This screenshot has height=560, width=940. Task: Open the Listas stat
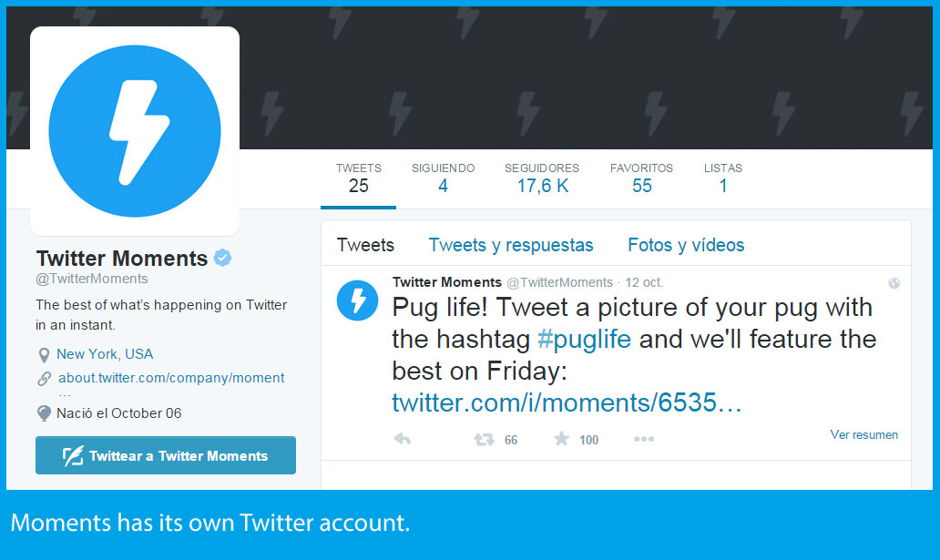click(x=723, y=178)
